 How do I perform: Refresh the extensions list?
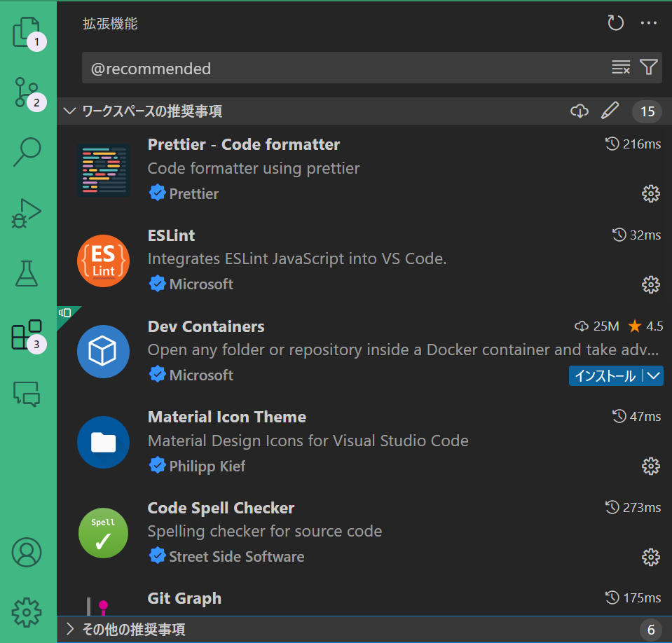tap(615, 22)
